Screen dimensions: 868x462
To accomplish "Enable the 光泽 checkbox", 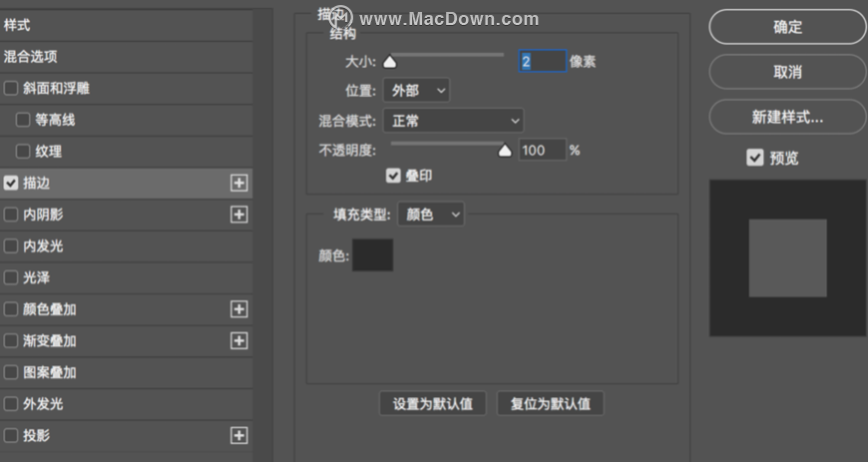I will tap(11, 277).
